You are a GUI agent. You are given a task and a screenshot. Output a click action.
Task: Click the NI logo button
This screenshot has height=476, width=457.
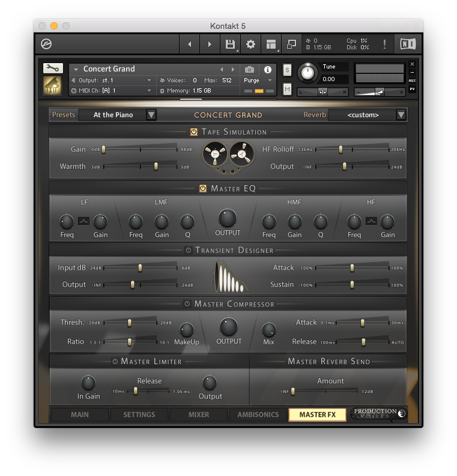coord(408,44)
